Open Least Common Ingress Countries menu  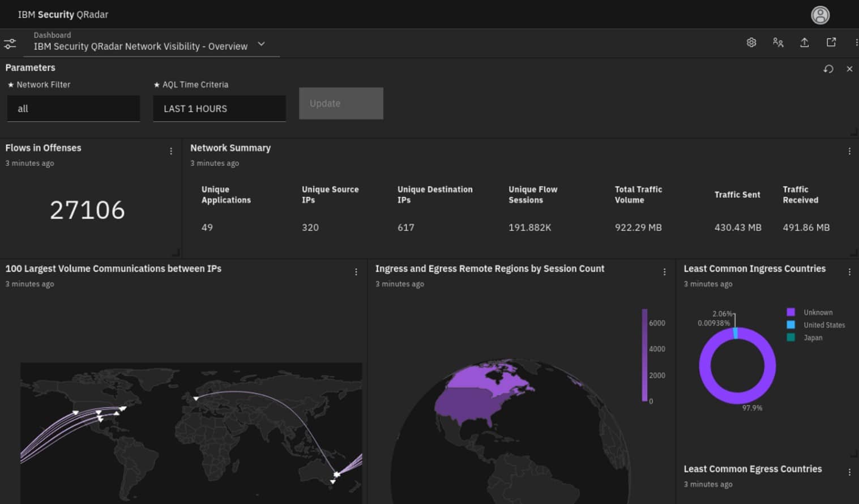pos(849,272)
